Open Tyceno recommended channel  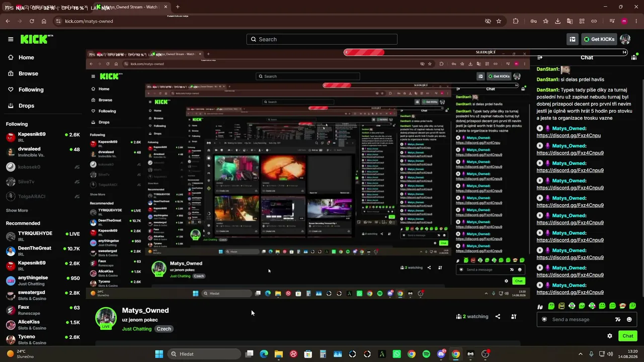(43, 339)
